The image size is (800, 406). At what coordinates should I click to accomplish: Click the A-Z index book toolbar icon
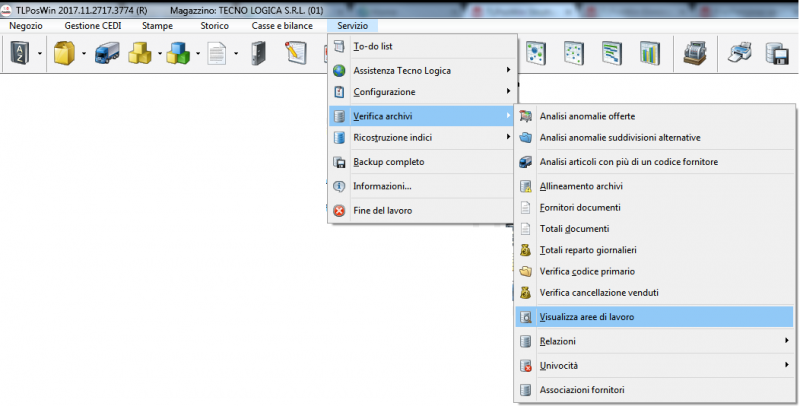[21, 52]
